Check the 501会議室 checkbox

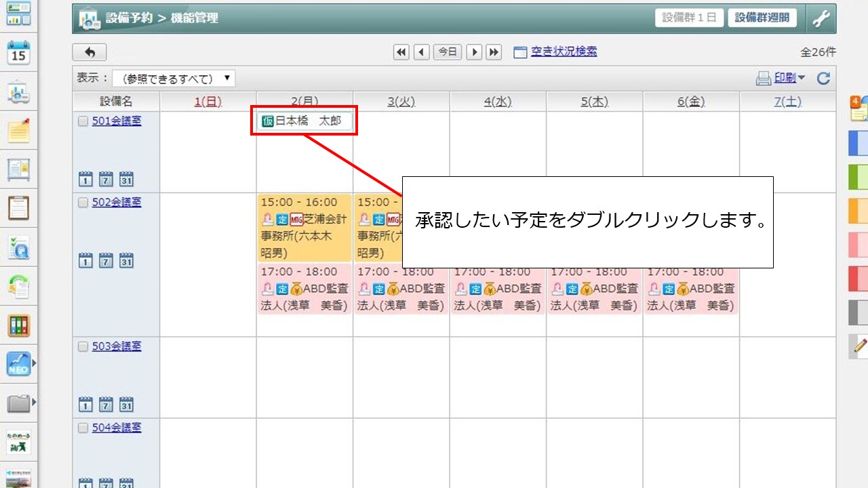point(83,121)
